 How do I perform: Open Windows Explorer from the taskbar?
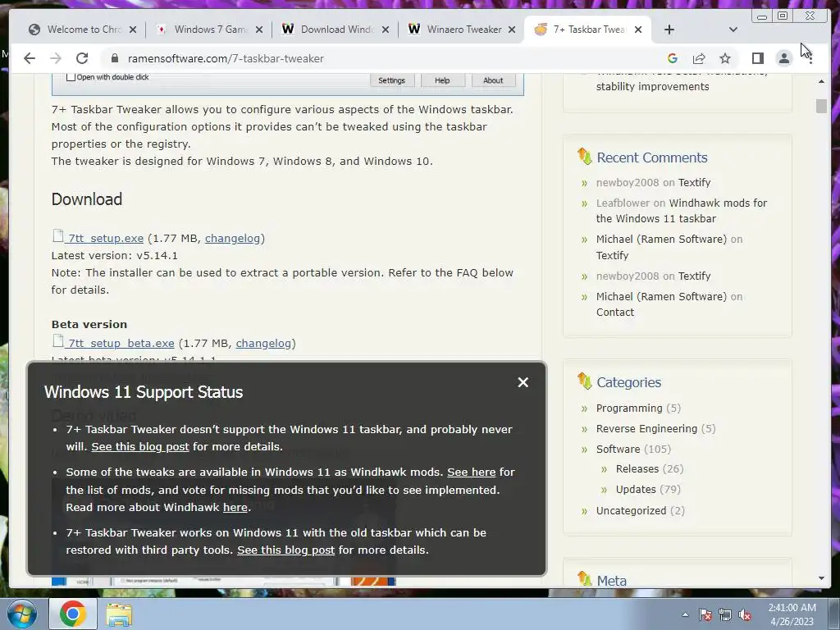coord(119,614)
